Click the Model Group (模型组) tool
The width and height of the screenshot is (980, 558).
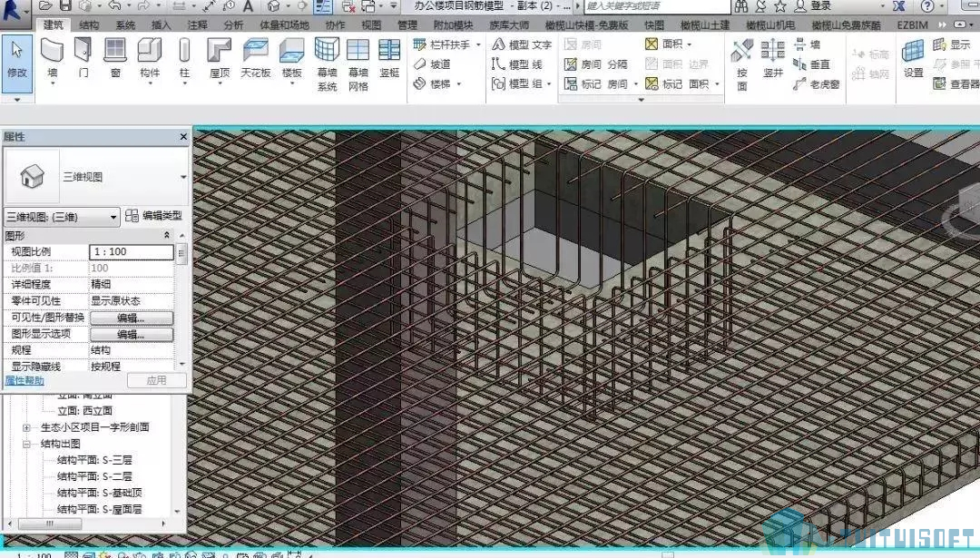[517, 83]
